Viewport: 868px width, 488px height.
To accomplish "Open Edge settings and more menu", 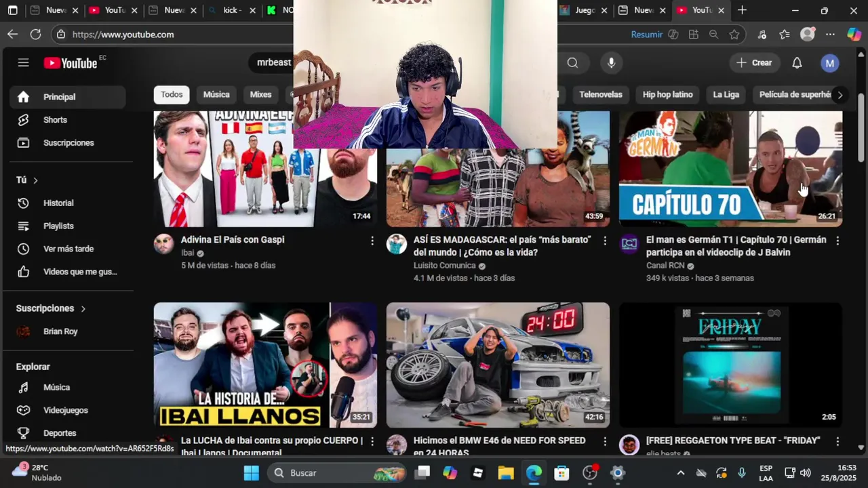I will [x=830, y=34].
